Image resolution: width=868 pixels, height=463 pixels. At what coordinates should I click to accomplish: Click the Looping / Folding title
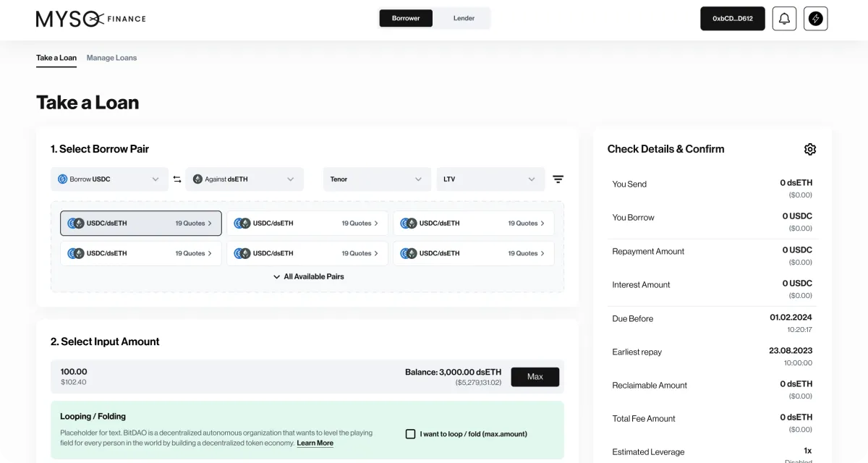tap(93, 417)
